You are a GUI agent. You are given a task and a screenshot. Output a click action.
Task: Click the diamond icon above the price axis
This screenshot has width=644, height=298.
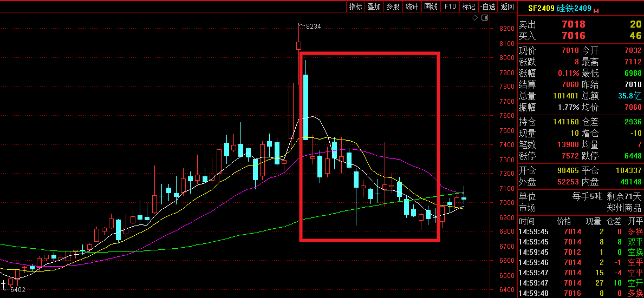474,18
